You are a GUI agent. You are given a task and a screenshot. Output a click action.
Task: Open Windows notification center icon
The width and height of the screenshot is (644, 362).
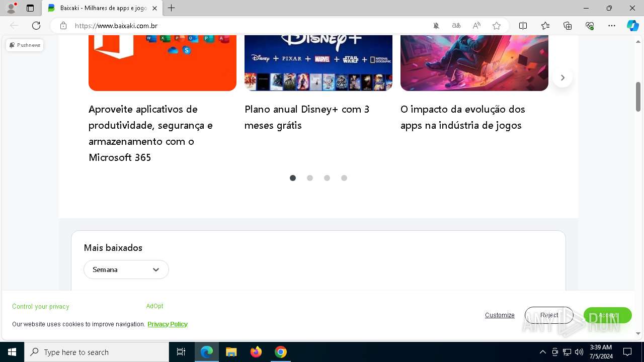tap(627, 352)
